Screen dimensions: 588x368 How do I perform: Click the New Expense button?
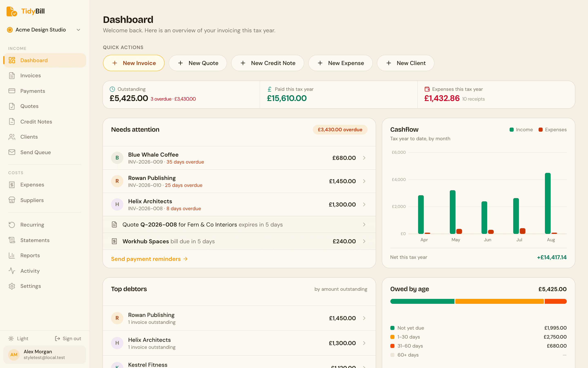point(340,63)
